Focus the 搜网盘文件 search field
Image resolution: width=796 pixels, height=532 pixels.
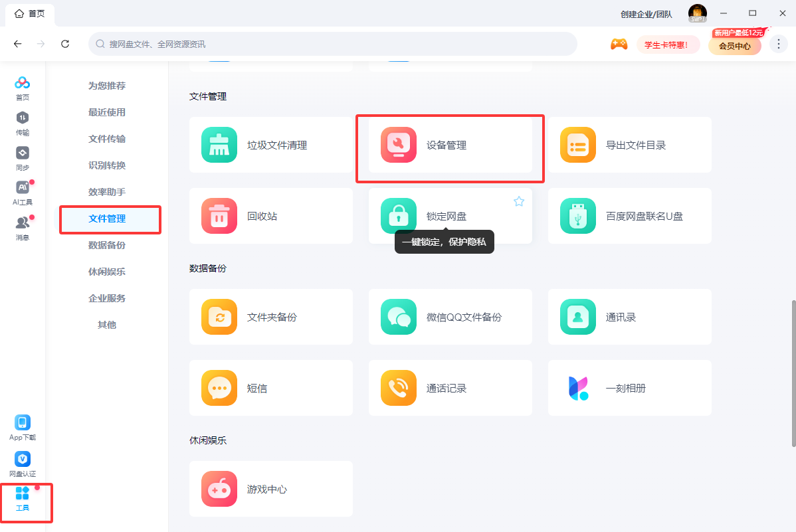(x=332, y=44)
